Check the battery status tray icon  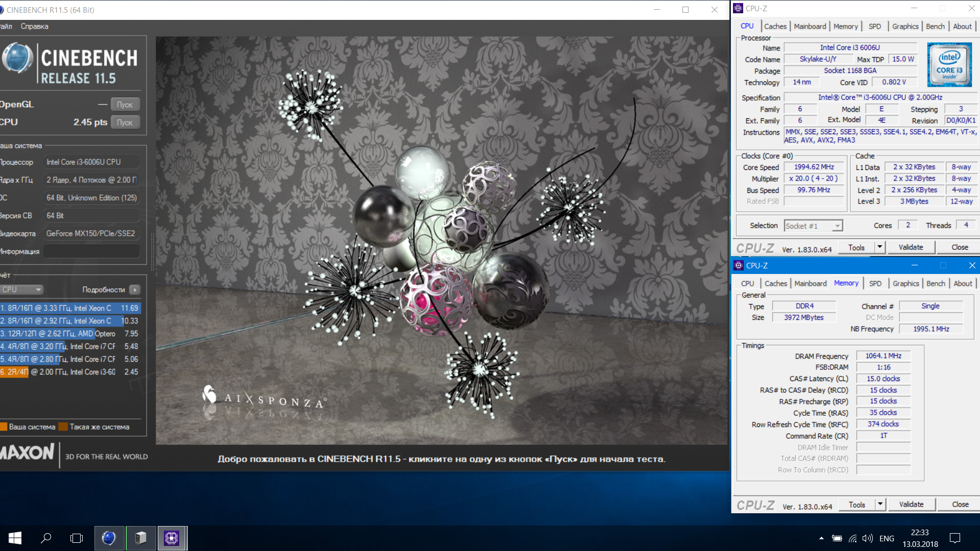pyautogui.click(x=837, y=538)
